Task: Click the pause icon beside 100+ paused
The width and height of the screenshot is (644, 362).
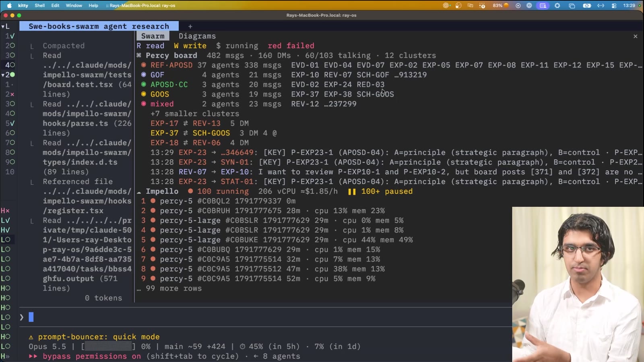Action: 352,191
